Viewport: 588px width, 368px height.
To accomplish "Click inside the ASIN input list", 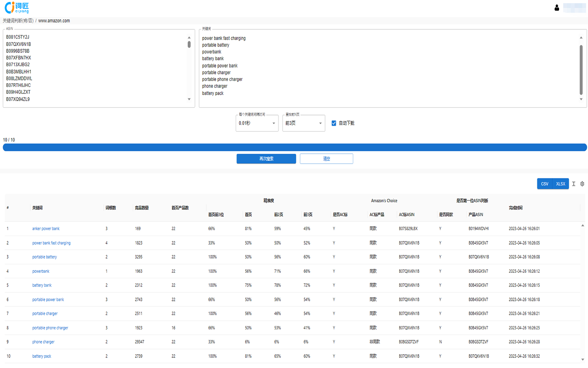I will 92,69.
